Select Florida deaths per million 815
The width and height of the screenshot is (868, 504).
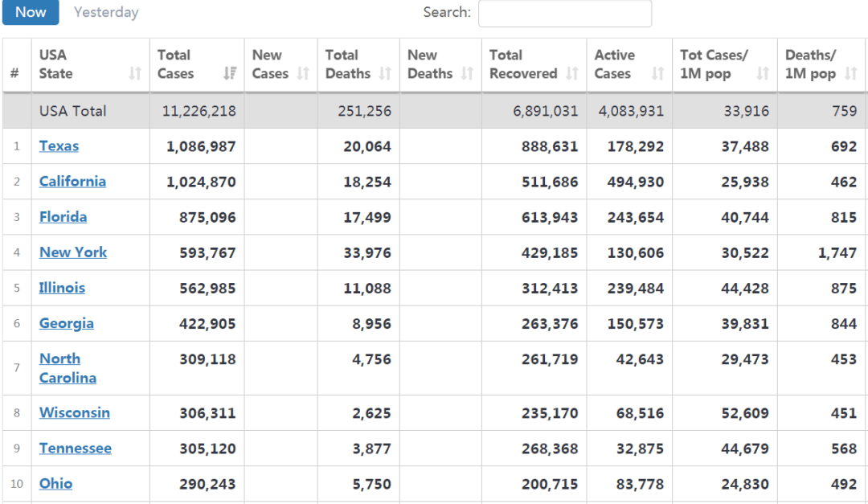pyautogui.click(x=844, y=217)
